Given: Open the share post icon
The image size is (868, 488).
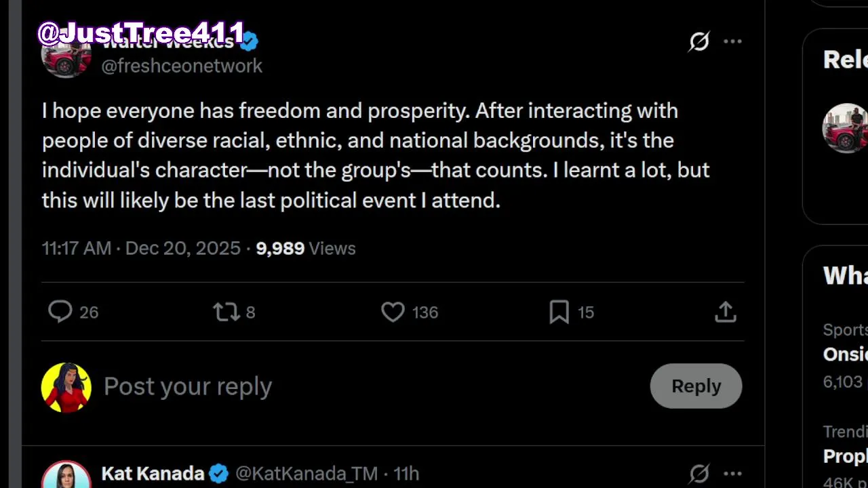Looking at the screenshot, I should pos(725,312).
